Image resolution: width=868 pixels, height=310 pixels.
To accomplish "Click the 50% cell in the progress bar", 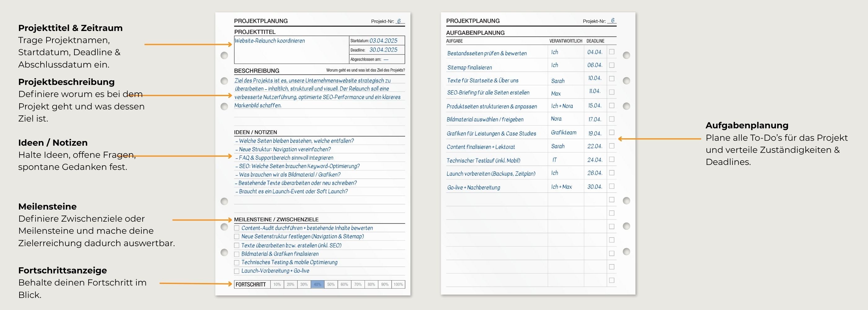I will click(x=331, y=284).
